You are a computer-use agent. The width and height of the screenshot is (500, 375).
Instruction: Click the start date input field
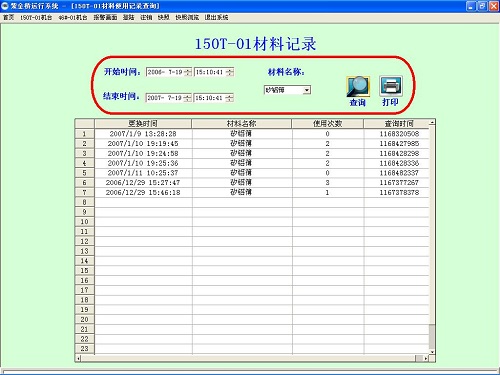(165, 72)
